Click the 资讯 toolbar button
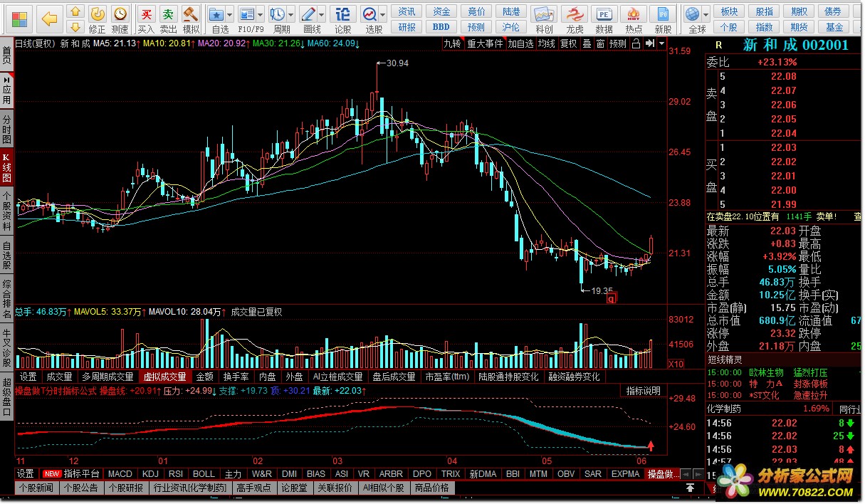This screenshot has width=865, height=504. point(407,11)
